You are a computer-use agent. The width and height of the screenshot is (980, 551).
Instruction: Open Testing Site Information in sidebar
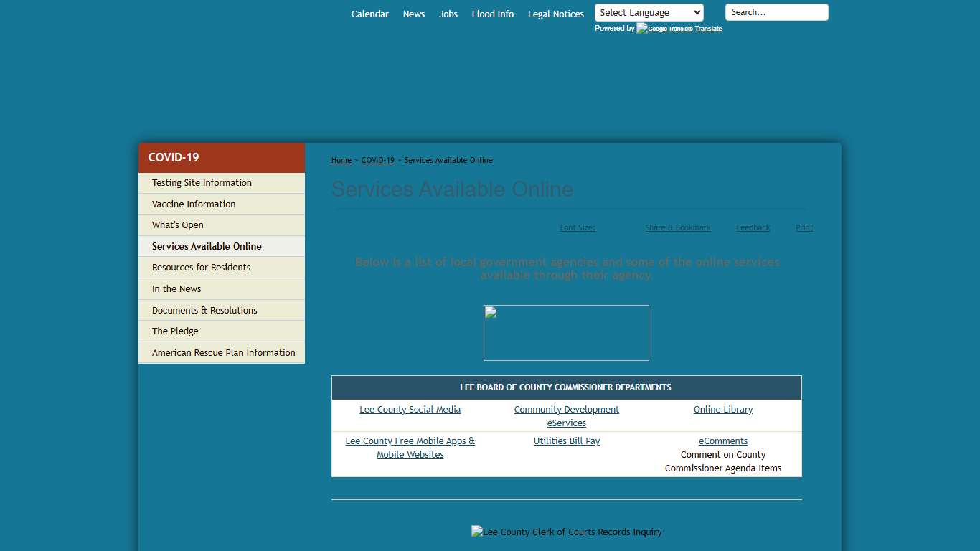click(x=202, y=182)
